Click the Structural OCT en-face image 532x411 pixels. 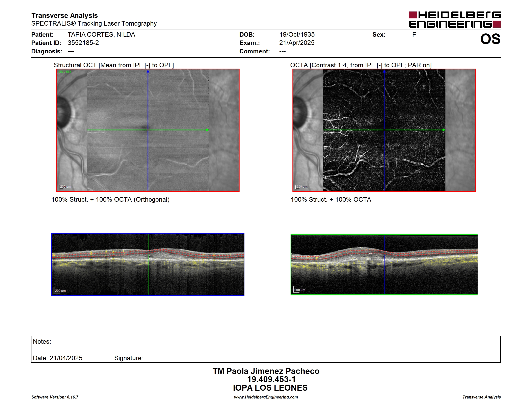148,130
